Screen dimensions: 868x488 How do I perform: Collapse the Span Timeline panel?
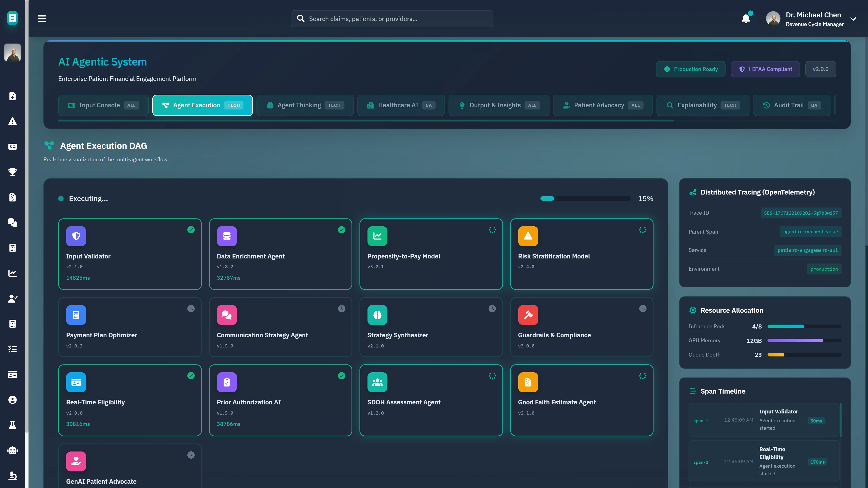[x=693, y=391]
